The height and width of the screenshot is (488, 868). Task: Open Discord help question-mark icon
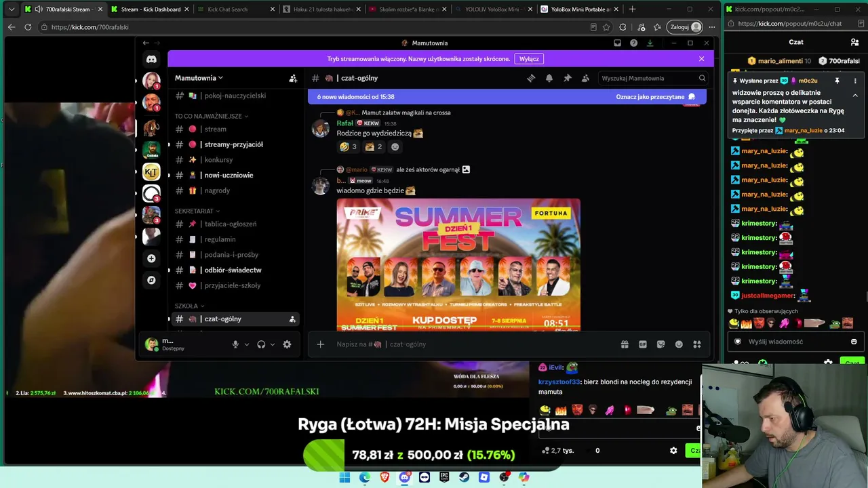[x=633, y=43]
